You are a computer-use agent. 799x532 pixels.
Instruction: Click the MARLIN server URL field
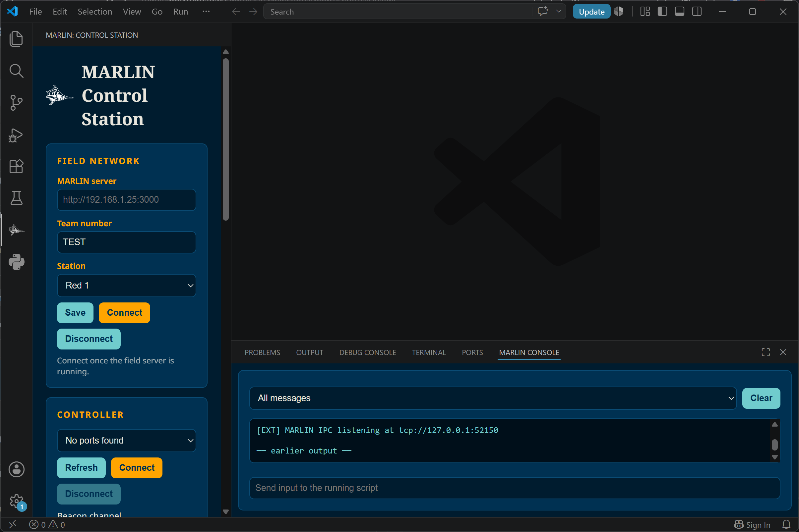126,199
